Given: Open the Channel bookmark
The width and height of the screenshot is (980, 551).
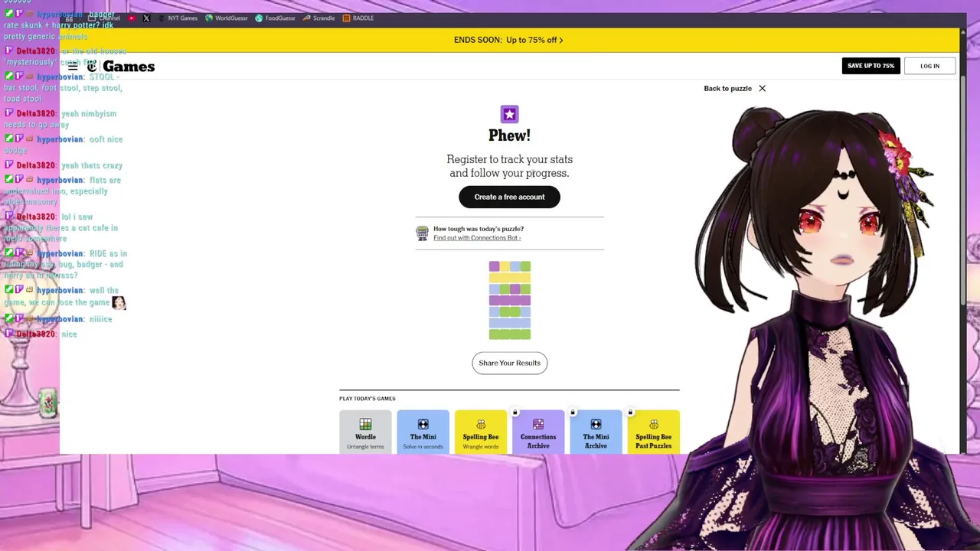Looking at the screenshot, I should (105, 18).
